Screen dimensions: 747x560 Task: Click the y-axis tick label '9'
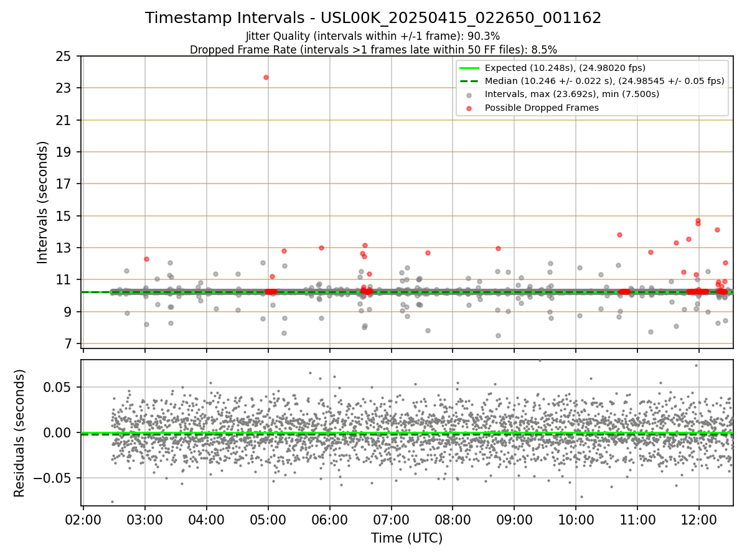pos(67,312)
